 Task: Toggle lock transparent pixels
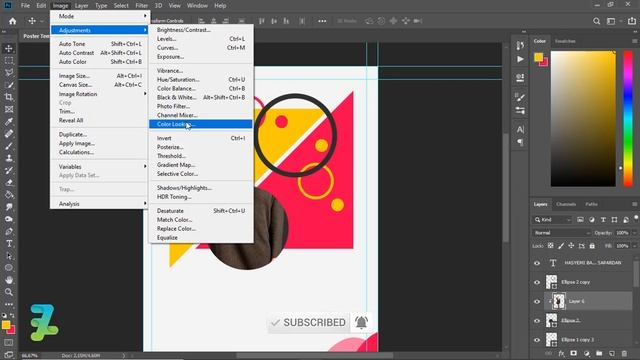(551, 246)
